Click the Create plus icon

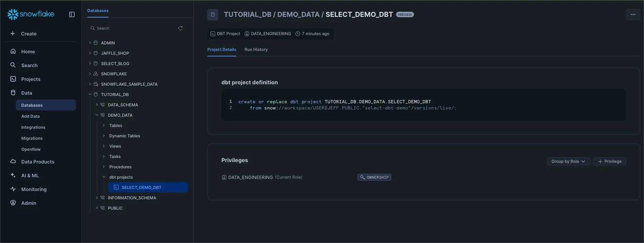[13, 33]
